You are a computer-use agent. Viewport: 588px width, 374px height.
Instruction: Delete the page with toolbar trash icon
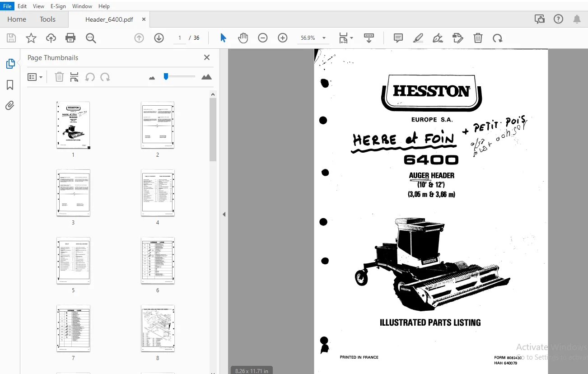tap(478, 38)
